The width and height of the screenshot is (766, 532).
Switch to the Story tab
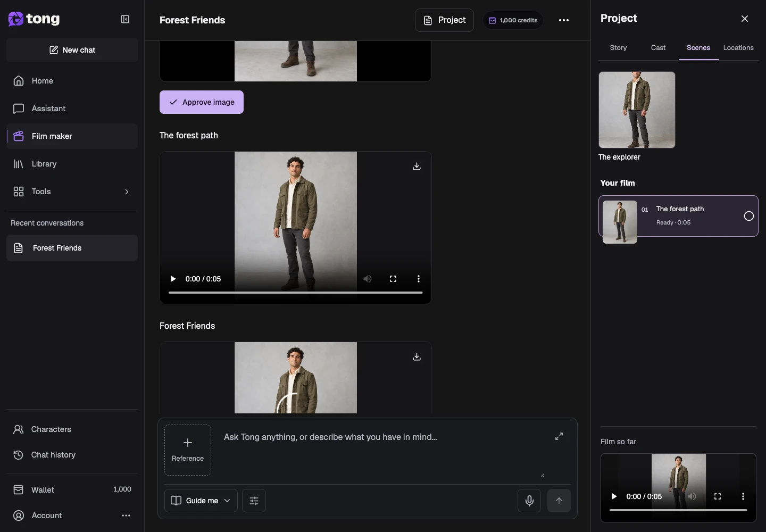pos(618,48)
